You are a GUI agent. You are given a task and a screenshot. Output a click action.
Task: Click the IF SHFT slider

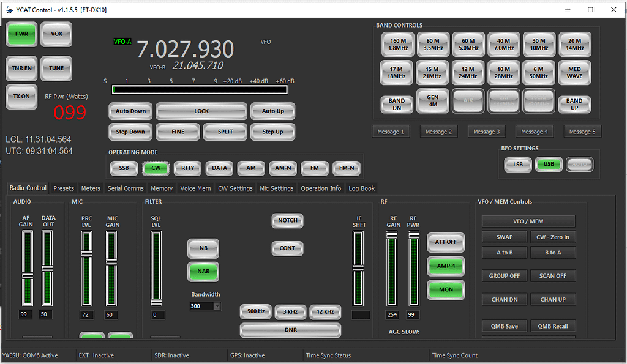pos(358,269)
